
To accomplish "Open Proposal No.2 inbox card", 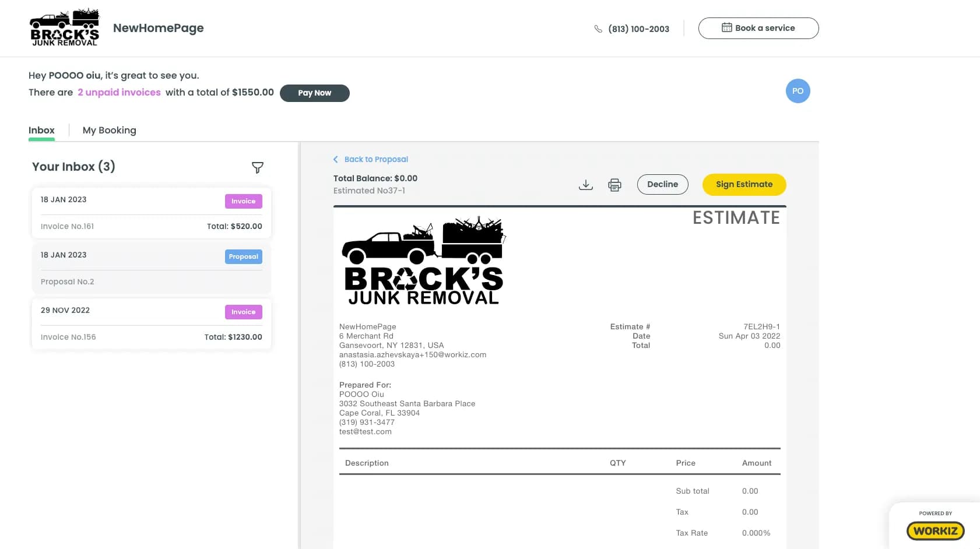I will pos(152,268).
